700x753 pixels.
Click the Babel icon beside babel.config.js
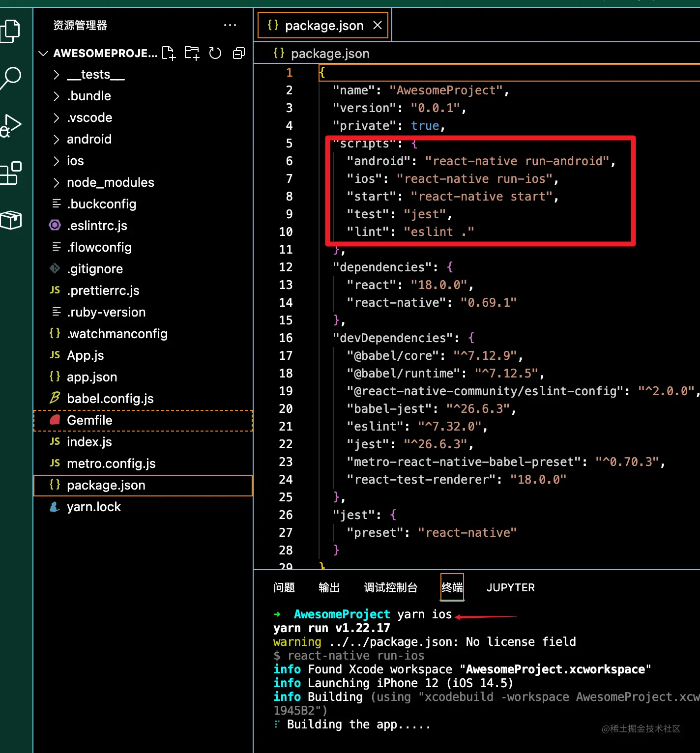[x=55, y=398]
